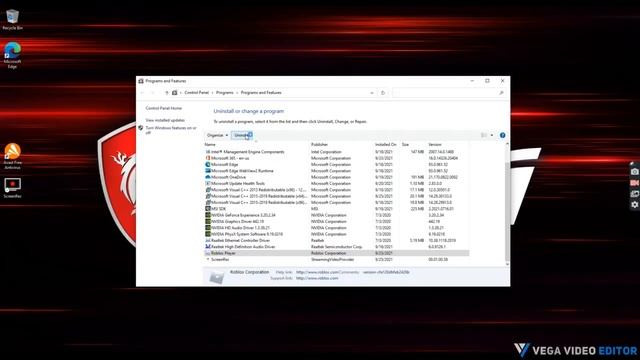Select the Roblox Player row

(336, 253)
